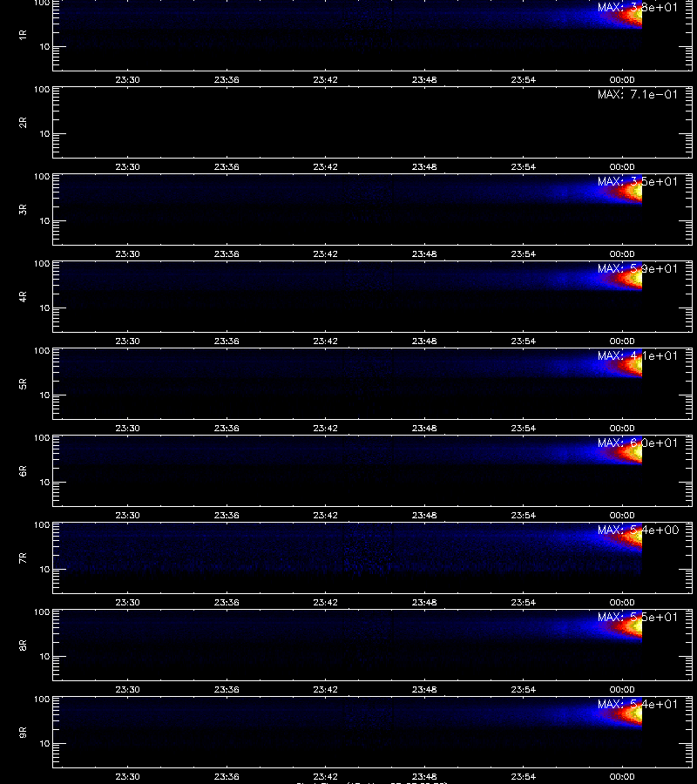
Task: Click the 23:54 time label under panel 5R
Action: pyautogui.click(x=524, y=428)
